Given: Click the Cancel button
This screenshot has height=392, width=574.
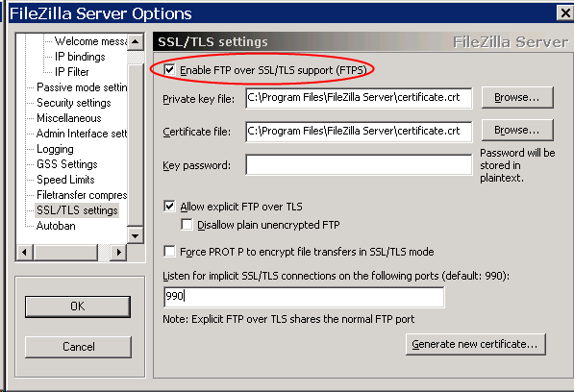Looking at the screenshot, I should 78,347.
